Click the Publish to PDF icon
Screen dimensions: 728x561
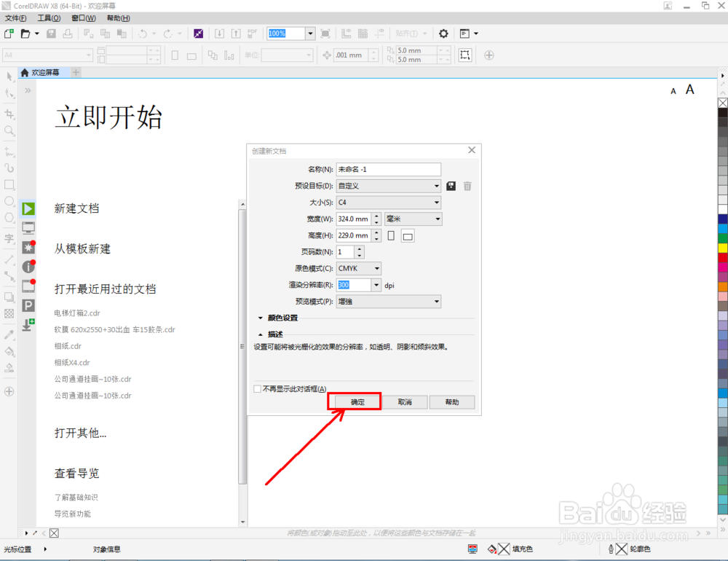[x=253, y=34]
